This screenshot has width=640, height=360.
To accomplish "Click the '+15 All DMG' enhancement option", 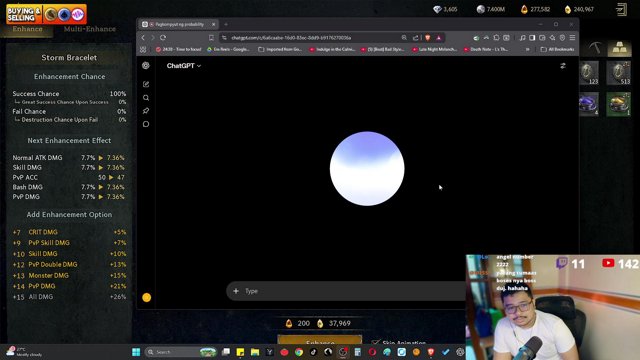I will tap(69, 297).
